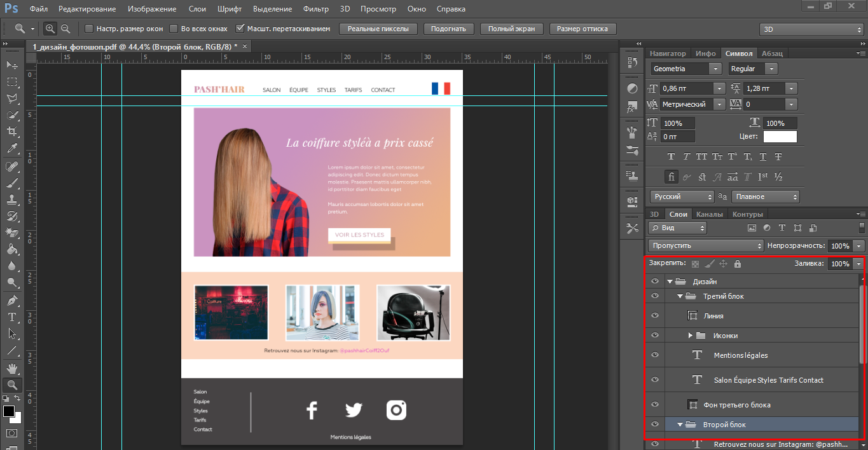Open the font size 0,86 пт dropdown

point(720,88)
